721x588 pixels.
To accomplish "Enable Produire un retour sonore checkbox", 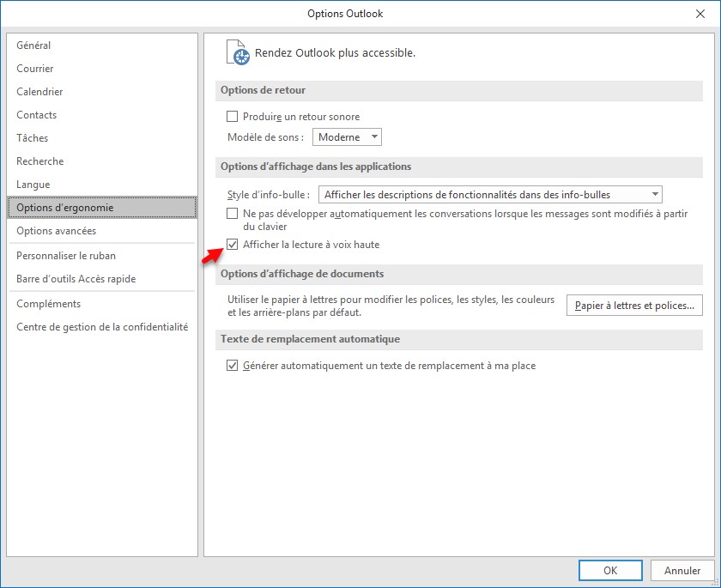I will pyautogui.click(x=232, y=117).
